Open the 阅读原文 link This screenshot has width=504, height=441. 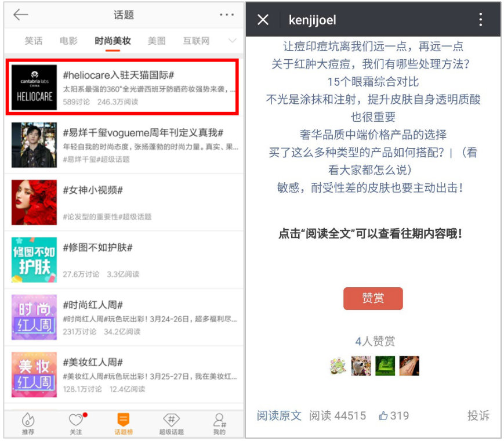[x=279, y=415]
